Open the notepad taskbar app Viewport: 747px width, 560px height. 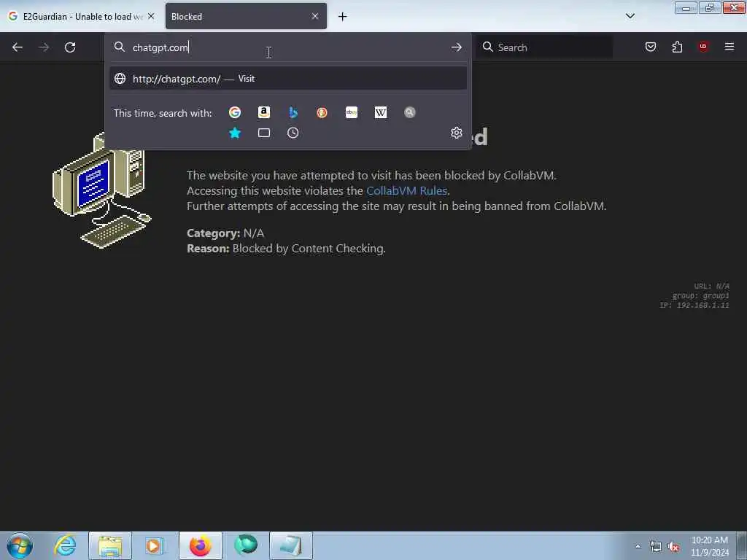(291, 545)
